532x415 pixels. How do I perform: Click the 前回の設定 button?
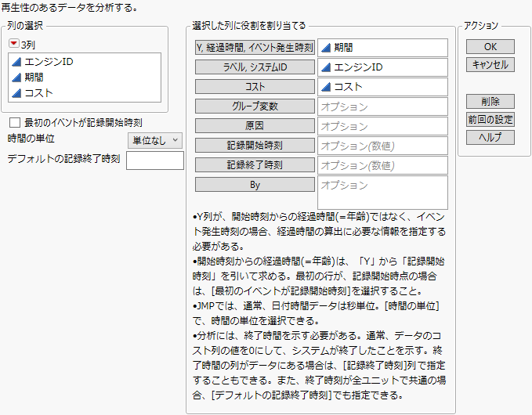click(490, 119)
